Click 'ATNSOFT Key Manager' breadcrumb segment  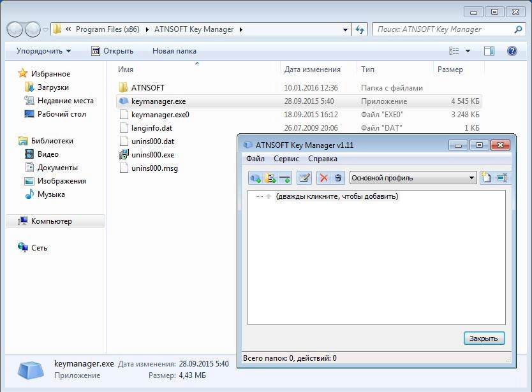pyautogui.click(x=194, y=29)
